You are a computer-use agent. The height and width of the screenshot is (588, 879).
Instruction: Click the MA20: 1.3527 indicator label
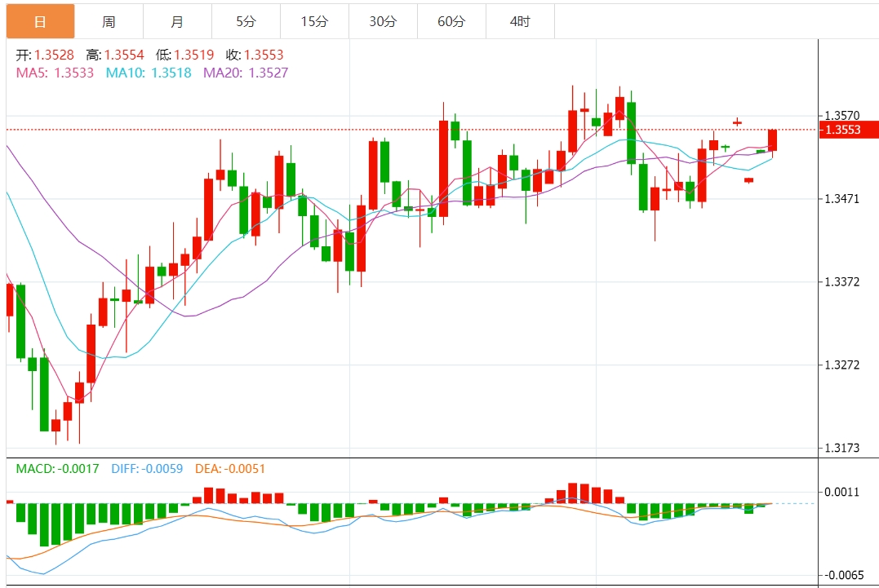[246, 73]
